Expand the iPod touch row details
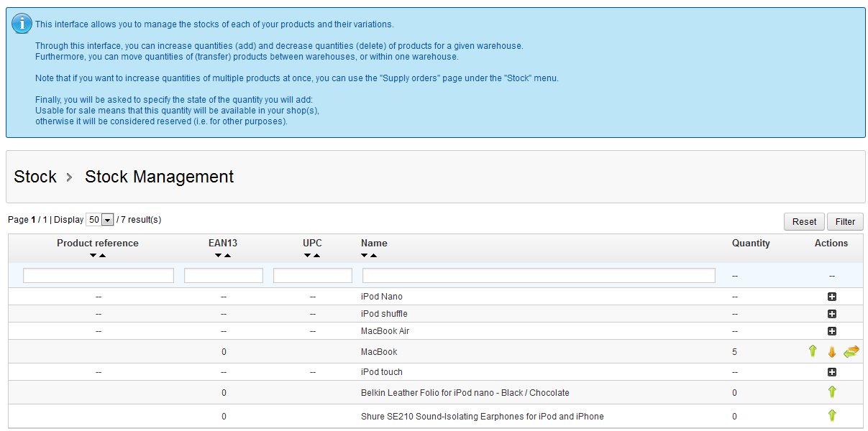 [832, 372]
